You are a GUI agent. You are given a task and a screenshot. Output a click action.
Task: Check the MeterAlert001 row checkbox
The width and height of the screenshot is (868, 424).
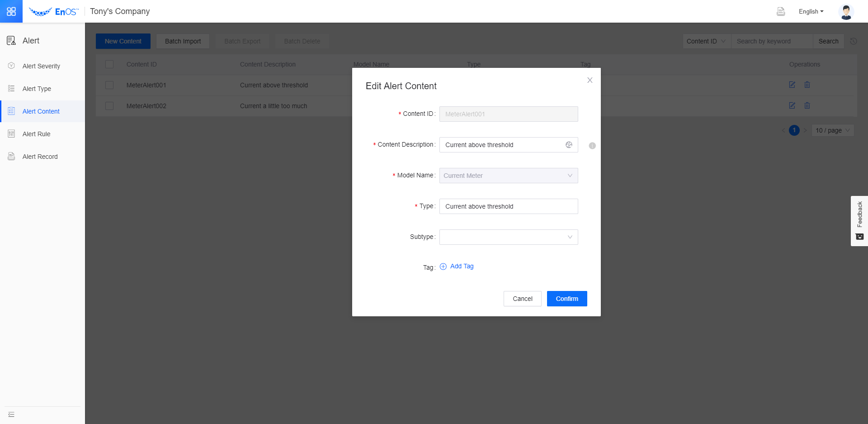[109, 85]
